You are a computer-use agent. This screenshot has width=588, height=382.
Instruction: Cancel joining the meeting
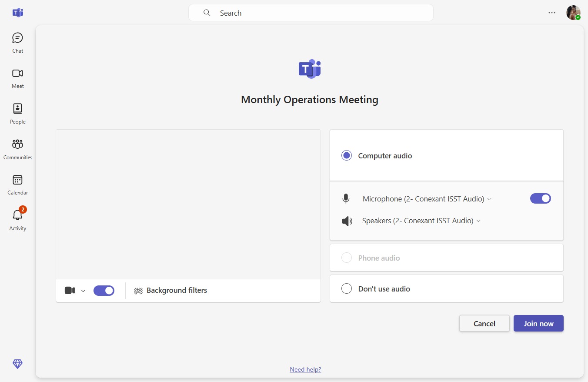484,323
